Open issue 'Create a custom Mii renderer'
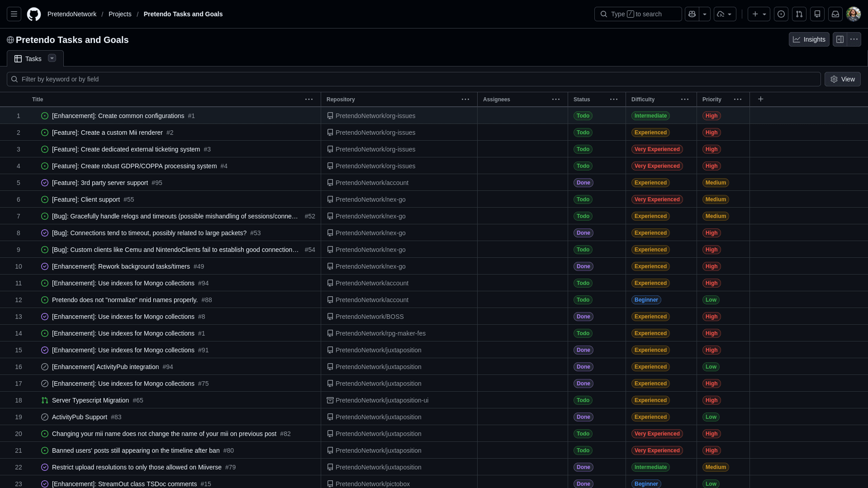Screen dimensions: 868x488 tap(107, 133)
